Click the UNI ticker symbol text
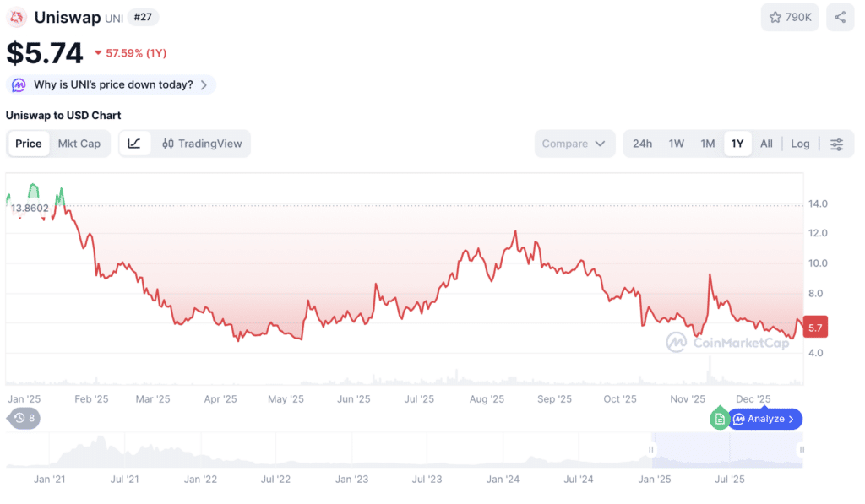Viewport: 865px width, 504px height. [x=114, y=19]
